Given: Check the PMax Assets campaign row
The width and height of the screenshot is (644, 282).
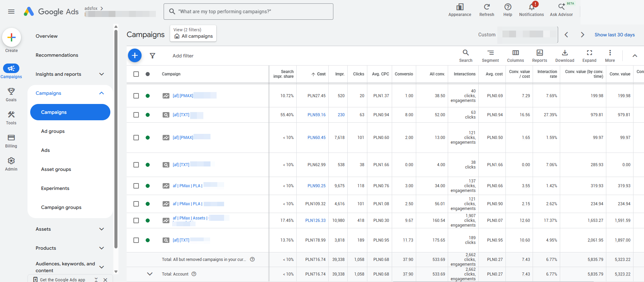Looking at the screenshot, I should 136,221.
